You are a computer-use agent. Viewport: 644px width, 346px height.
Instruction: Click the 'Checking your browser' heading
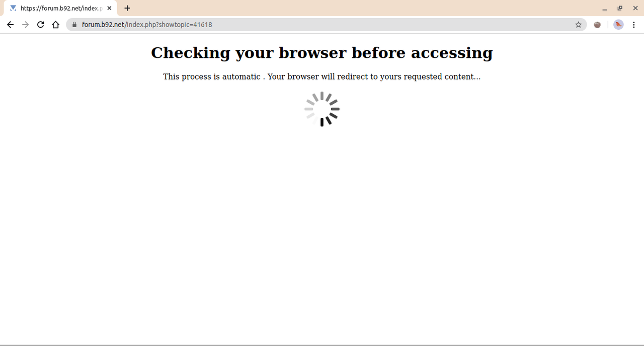pyautogui.click(x=322, y=53)
